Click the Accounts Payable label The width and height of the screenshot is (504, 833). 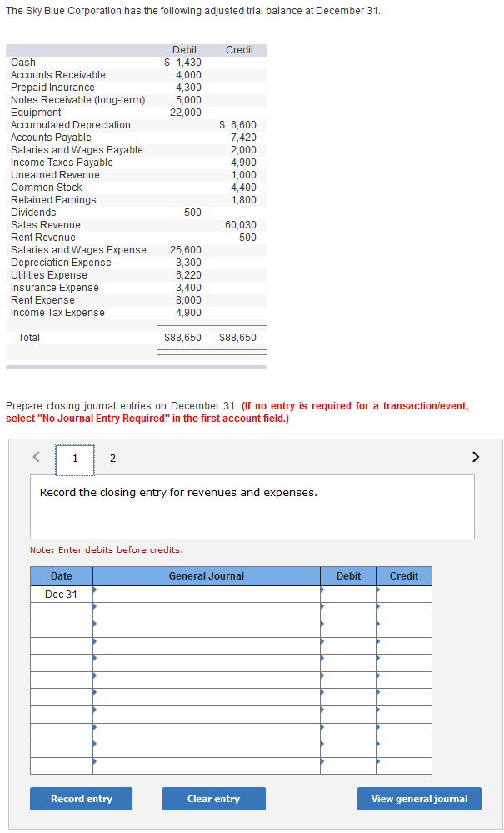pyautogui.click(x=51, y=137)
